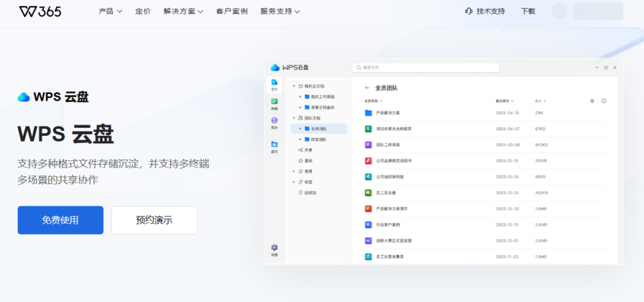Click the 技术支持 link in header
Screen dimensions: 644x302
pyautogui.click(x=491, y=11)
